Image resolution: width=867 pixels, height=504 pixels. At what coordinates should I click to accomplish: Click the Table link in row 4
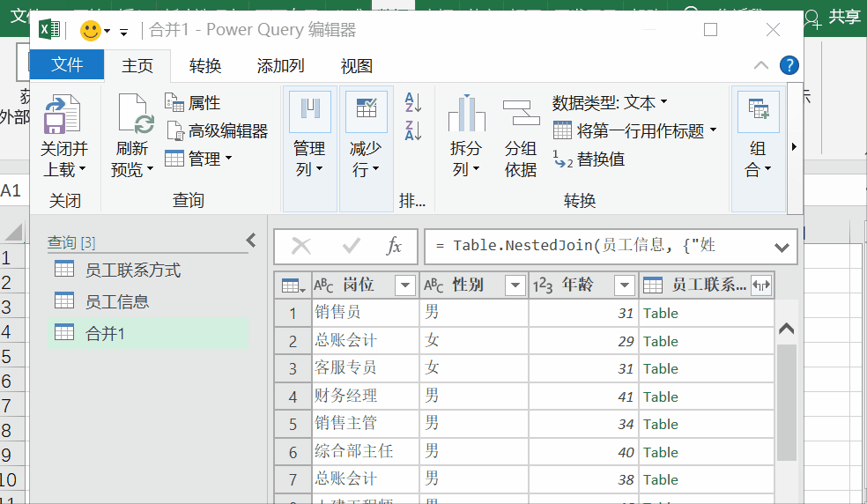point(660,397)
